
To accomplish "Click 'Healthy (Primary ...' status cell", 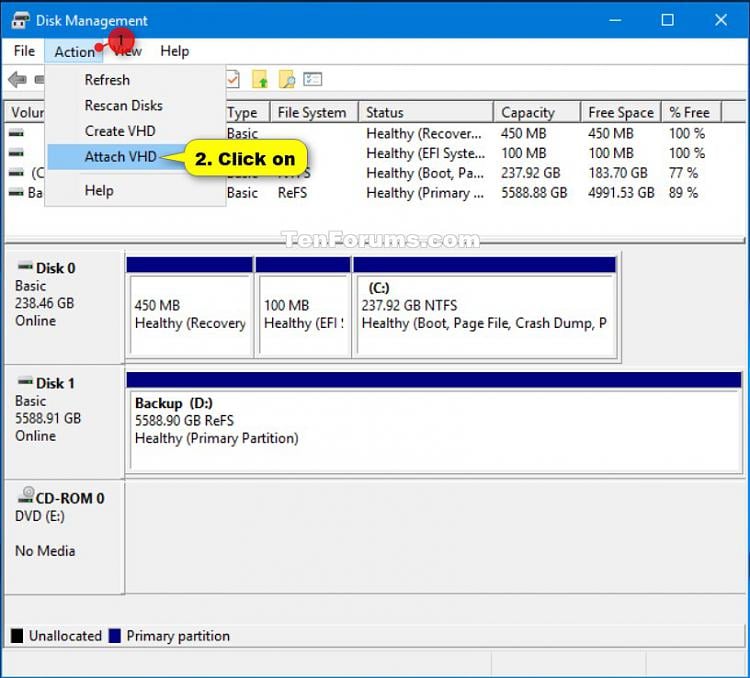I will point(425,193).
